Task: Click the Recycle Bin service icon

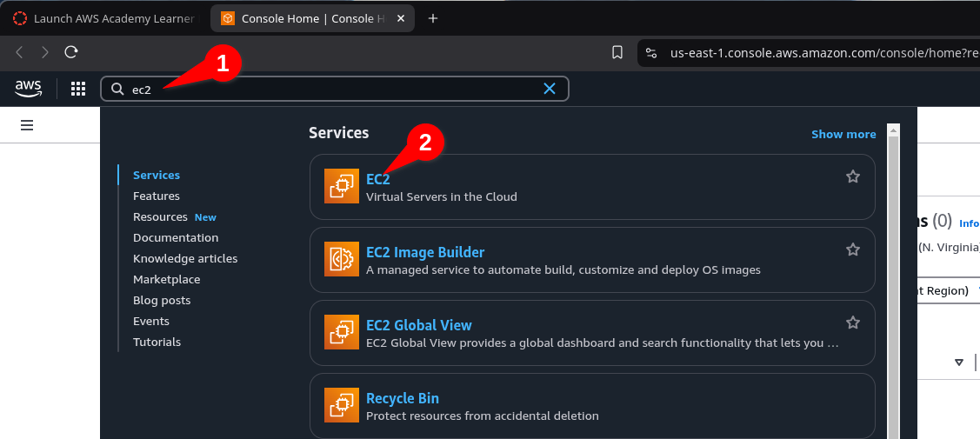Action: pyautogui.click(x=341, y=405)
